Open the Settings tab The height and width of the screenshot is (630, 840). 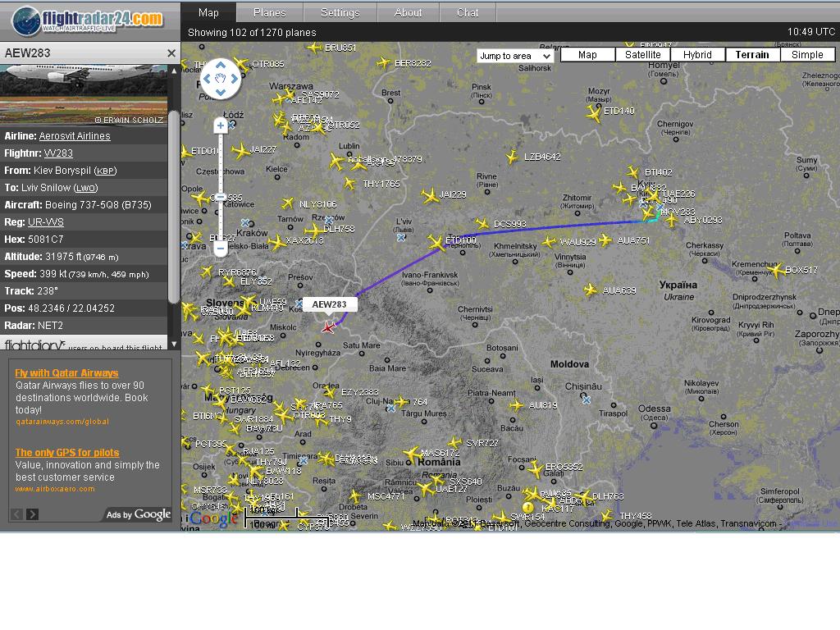[340, 12]
